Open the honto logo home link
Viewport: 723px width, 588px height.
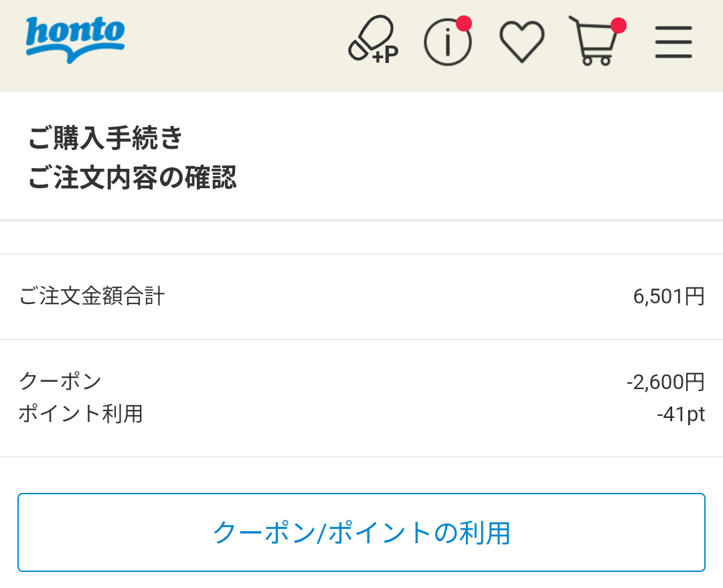point(75,40)
